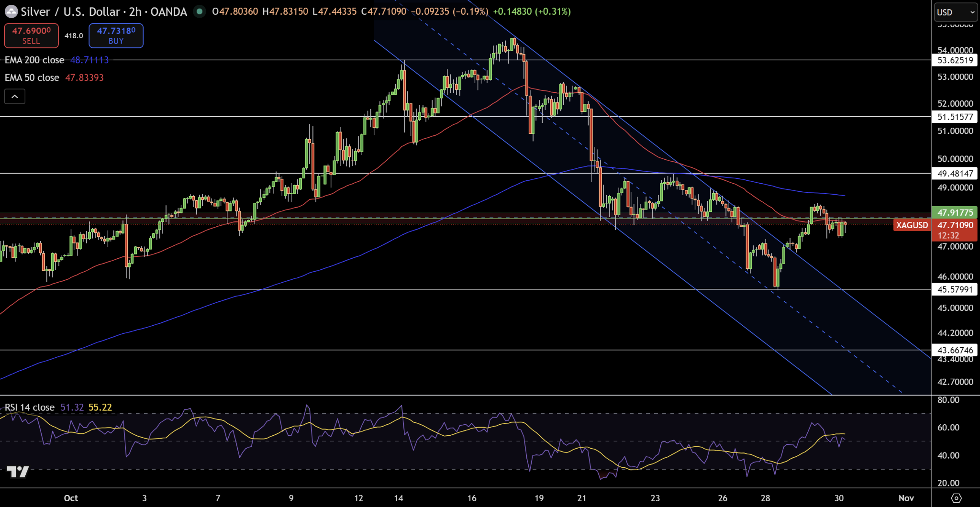Click the Oct label on the time axis
Viewport: 980px width, 507px height.
(x=71, y=498)
